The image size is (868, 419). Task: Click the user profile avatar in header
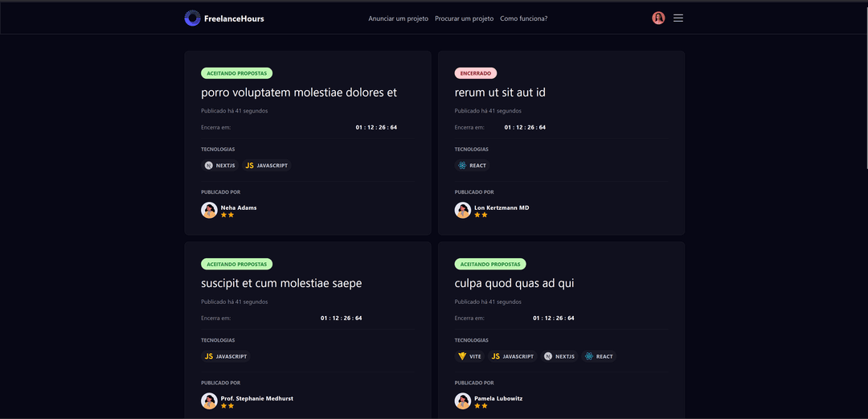tap(658, 18)
